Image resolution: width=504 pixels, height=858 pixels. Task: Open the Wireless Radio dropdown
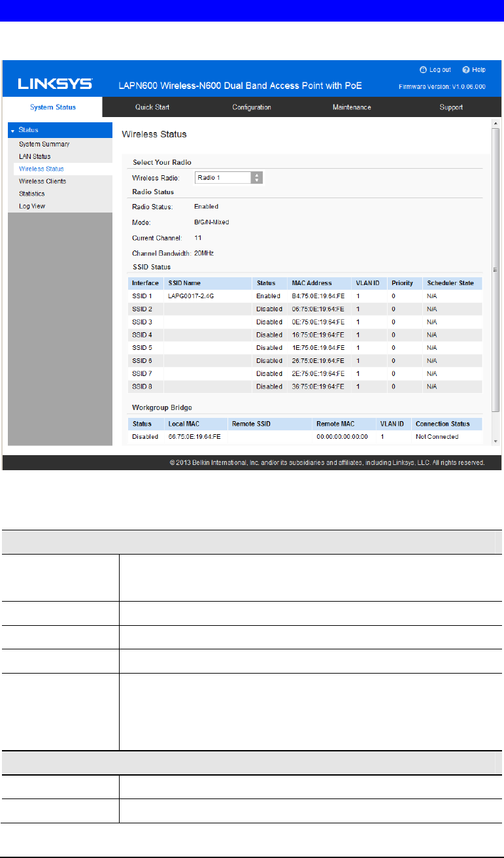pyautogui.click(x=228, y=178)
